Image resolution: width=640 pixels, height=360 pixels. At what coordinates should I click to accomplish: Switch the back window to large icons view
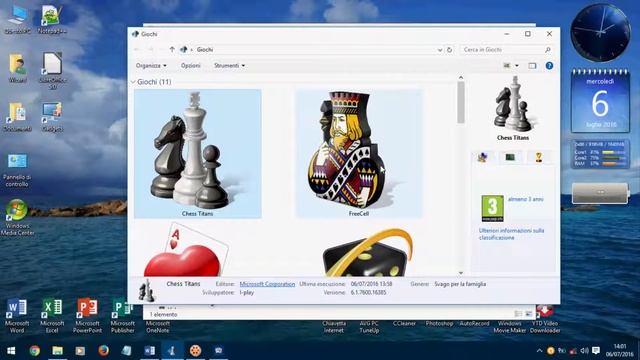click(x=529, y=314)
